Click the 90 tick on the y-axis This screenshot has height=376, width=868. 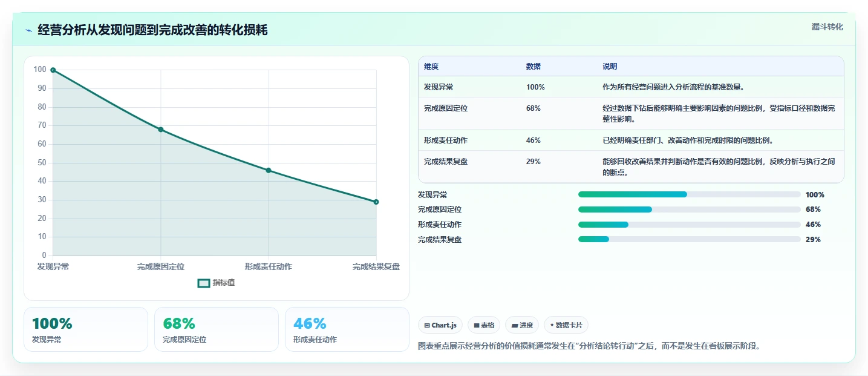[41, 88]
